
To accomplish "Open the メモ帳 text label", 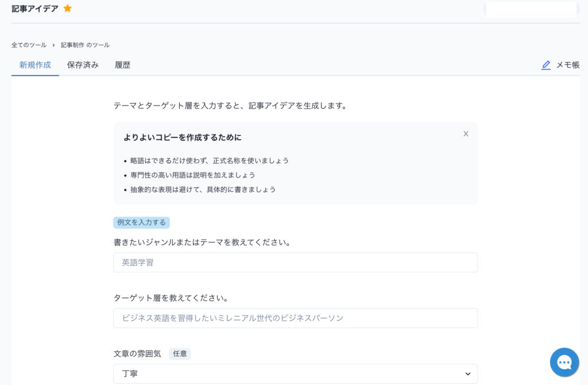I will [x=567, y=66].
